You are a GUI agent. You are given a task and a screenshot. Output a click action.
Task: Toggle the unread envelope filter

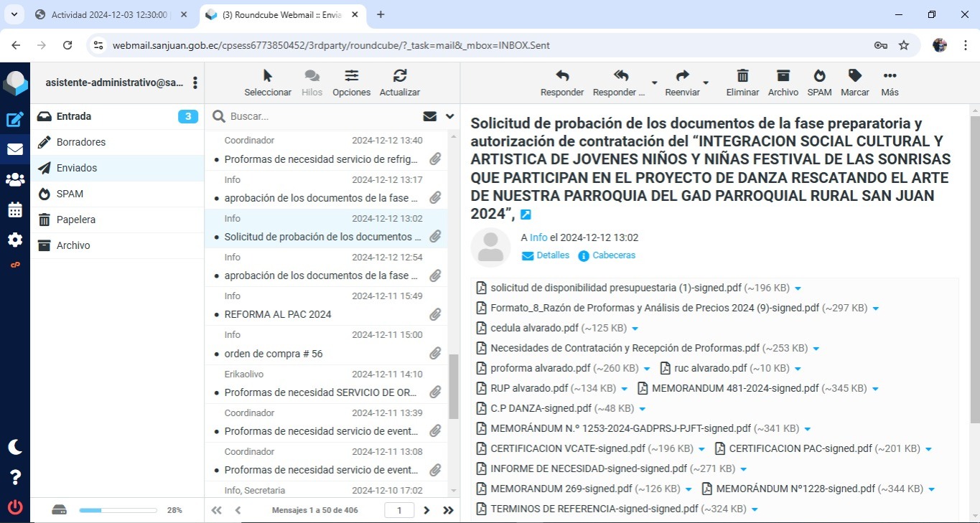coord(430,116)
